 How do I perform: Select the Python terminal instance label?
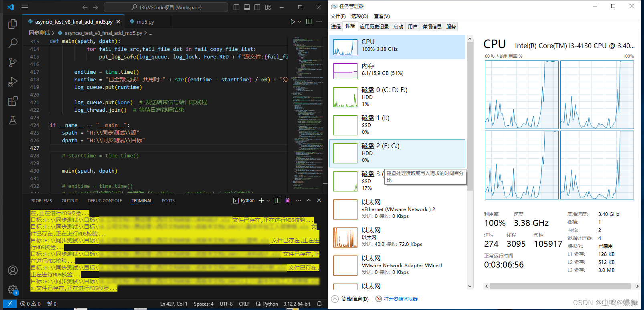click(244, 200)
